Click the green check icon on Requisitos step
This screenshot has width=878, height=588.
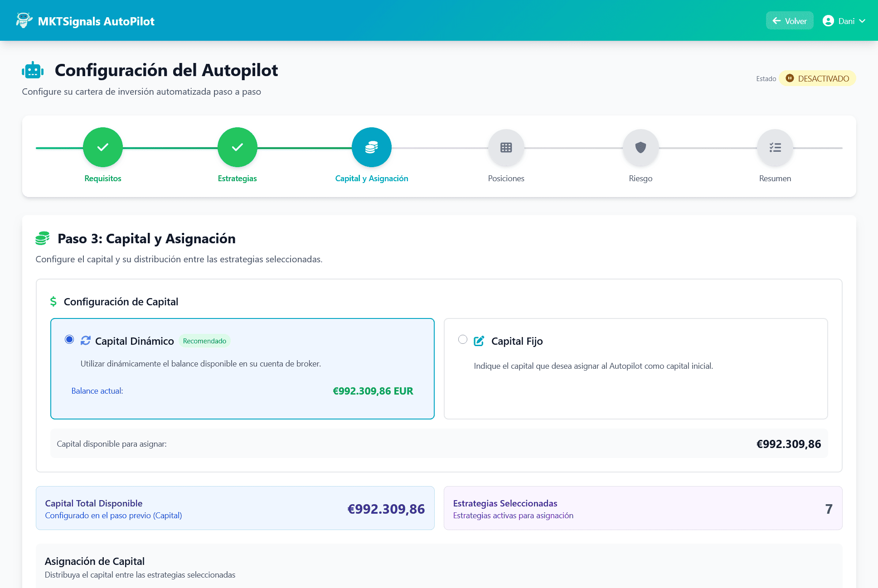click(x=102, y=147)
